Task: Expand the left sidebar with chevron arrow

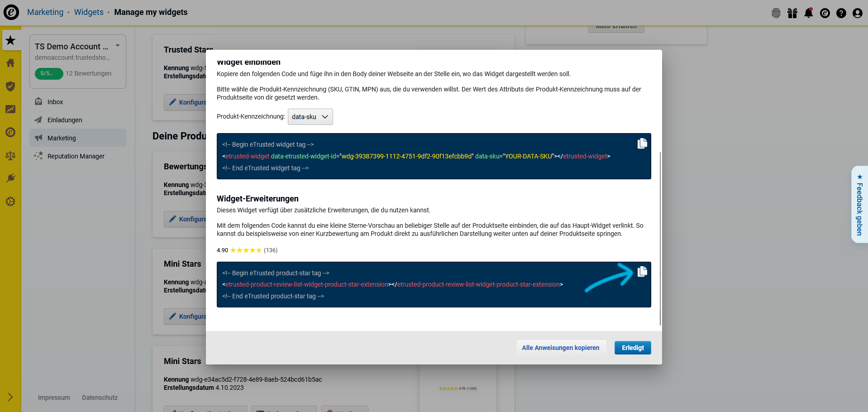Action: pyautogui.click(x=10, y=397)
